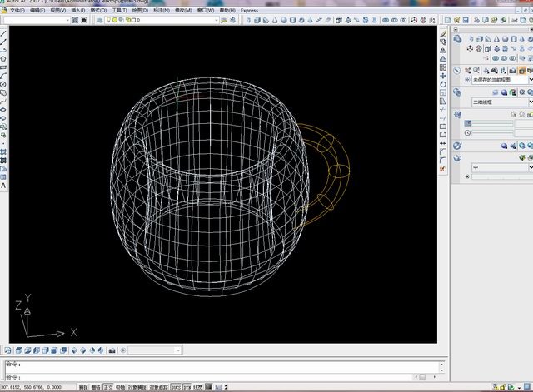This screenshot has height=392, width=533.
Task: Toggle 捕捉 (Snap) mode in status bar
Action: pos(82,387)
